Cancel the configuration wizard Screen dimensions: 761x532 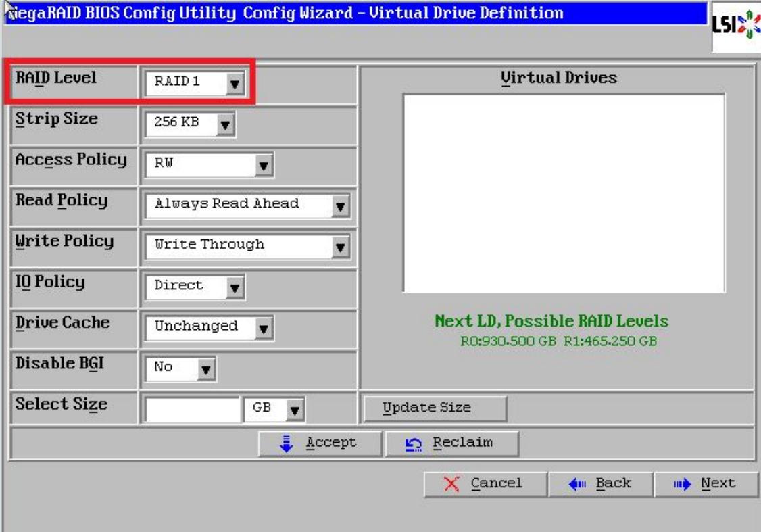(485, 484)
